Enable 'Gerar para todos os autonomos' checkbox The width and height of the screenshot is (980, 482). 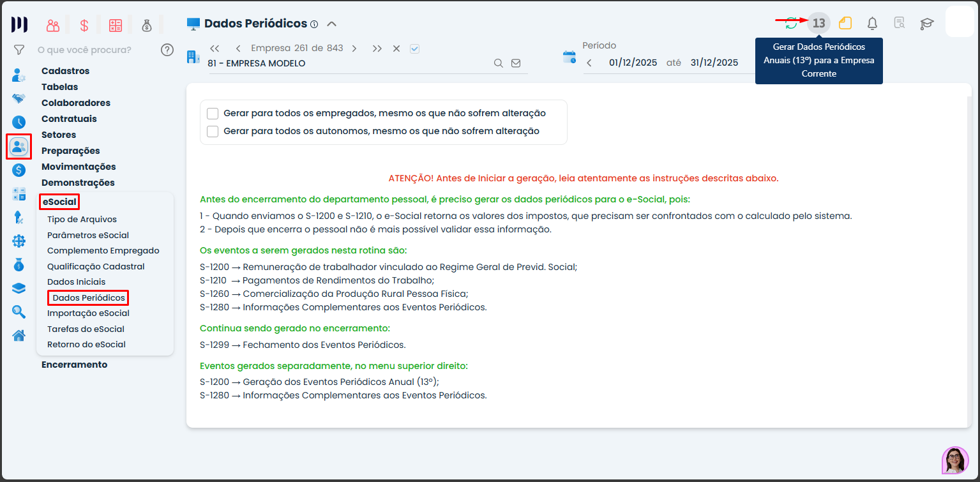tap(213, 132)
